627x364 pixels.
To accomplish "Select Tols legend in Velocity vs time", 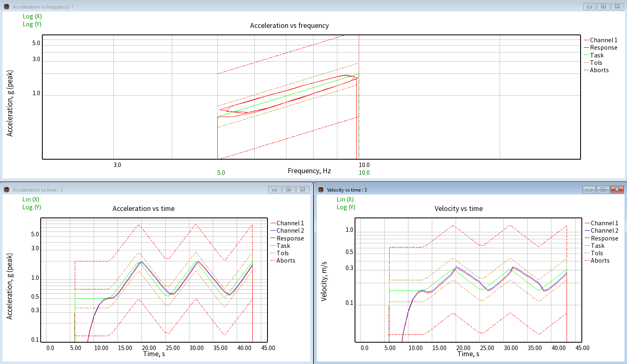I will tap(594, 253).
